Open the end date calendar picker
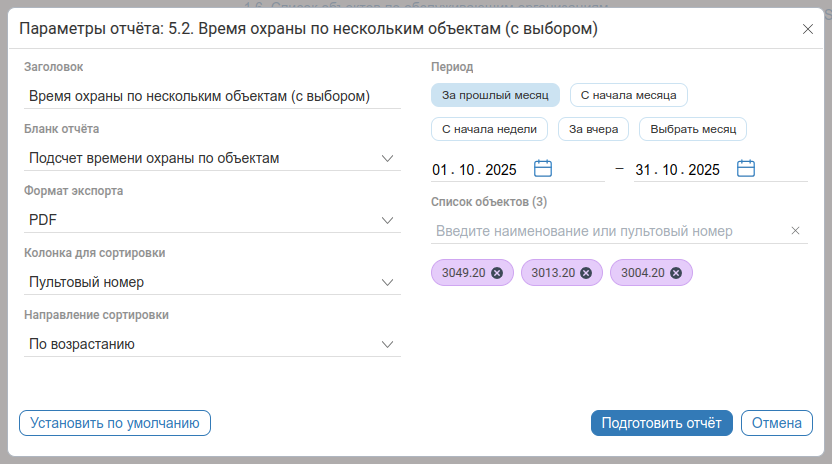The height and width of the screenshot is (464, 832). pyautogui.click(x=746, y=169)
